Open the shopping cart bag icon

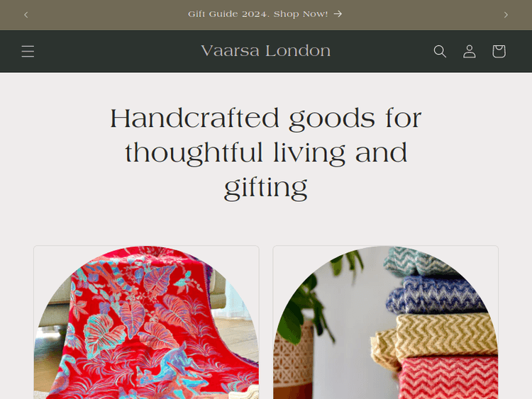point(499,51)
